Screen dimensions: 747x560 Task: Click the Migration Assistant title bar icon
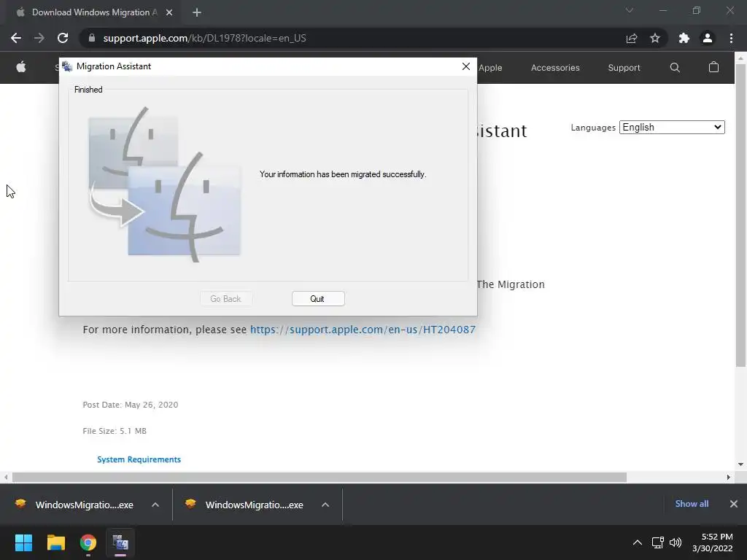(67, 66)
